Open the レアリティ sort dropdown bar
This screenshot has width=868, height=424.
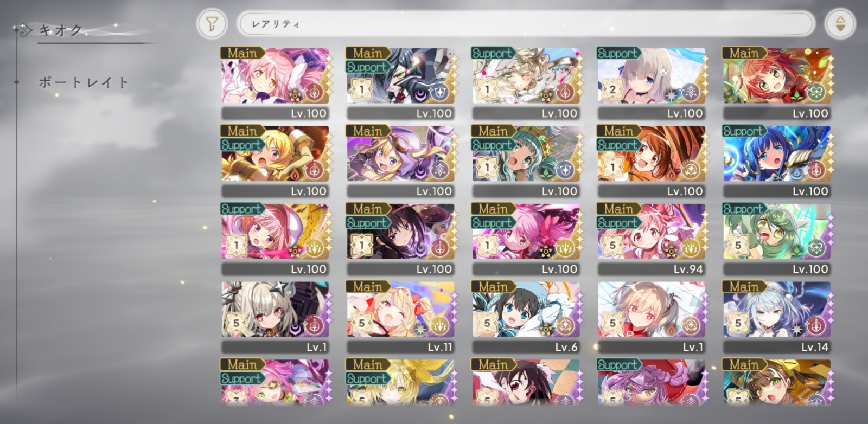[x=526, y=24]
